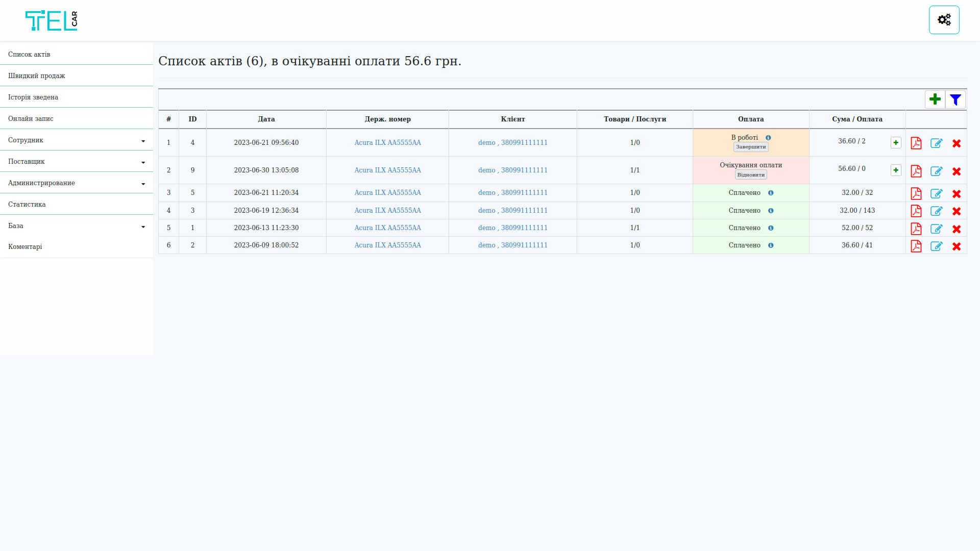Image resolution: width=980 pixels, height=551 pixels.
Task: Open Acura ILX link for act dated 2023-06-13
Action: tap(387, 228)
